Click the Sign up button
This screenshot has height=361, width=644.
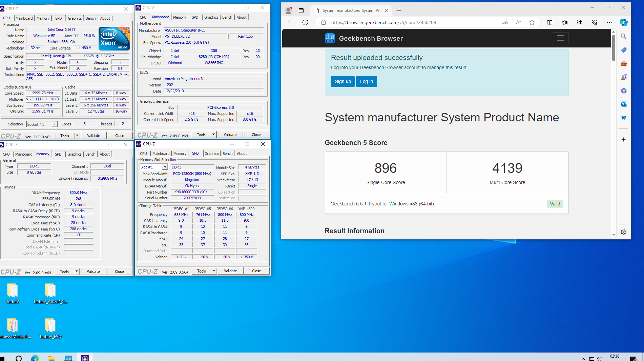point(343,81)
